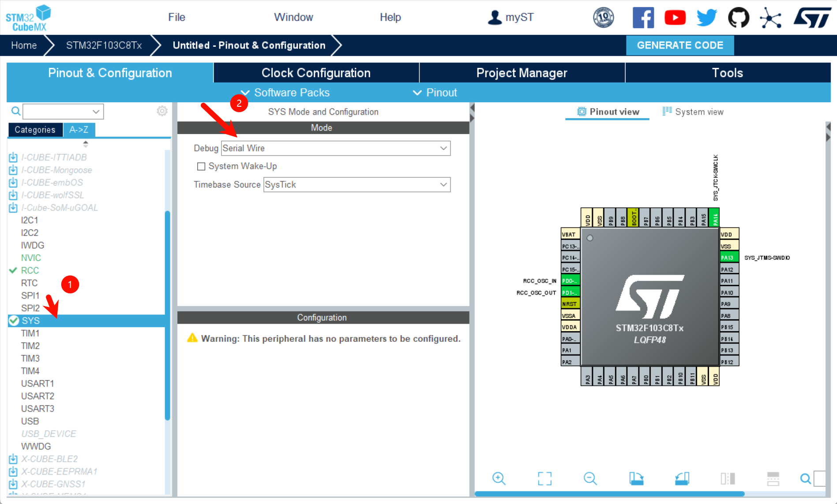Open the YouTube icon link
This screenshot has width=837, height=504.
click(x=675, y=18)
